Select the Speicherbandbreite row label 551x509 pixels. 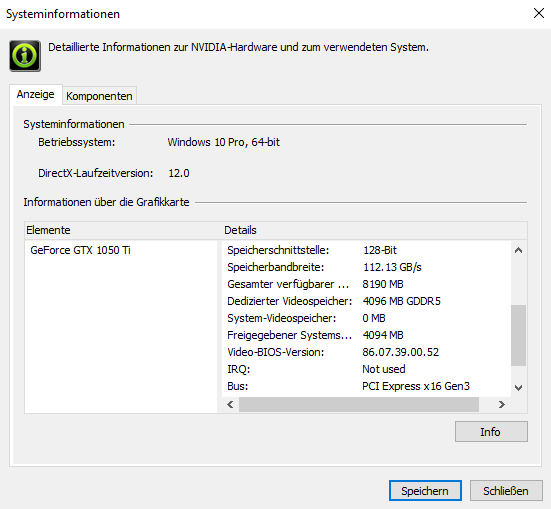tap(276, 267)
